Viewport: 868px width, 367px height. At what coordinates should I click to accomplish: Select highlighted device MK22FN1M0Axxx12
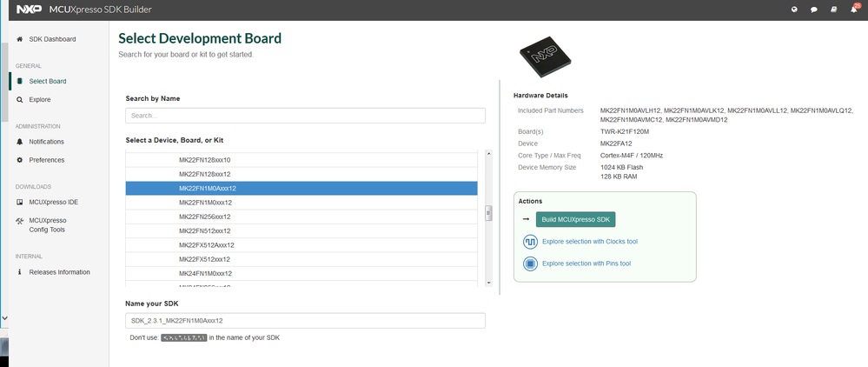[x=301, y=189]
